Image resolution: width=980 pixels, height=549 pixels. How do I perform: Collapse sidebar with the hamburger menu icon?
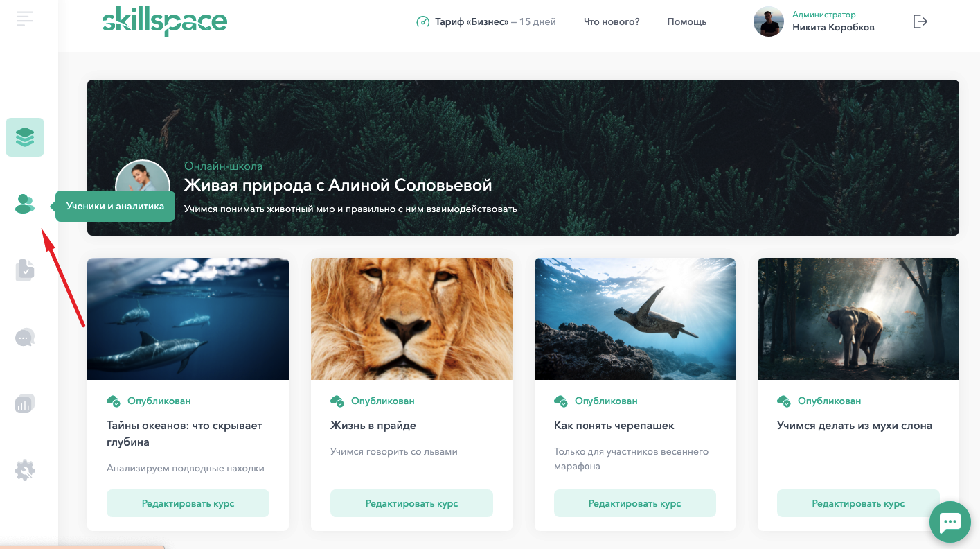coord(25,19)
